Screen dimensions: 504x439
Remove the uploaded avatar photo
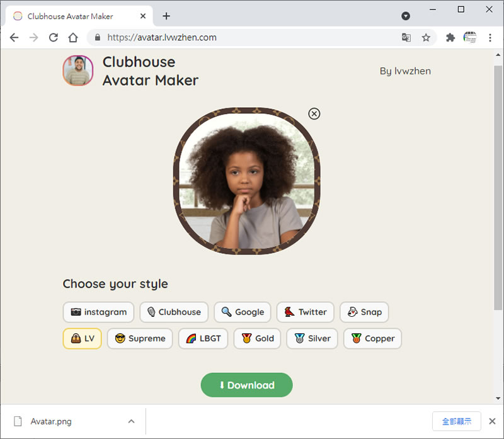[314, 113]
